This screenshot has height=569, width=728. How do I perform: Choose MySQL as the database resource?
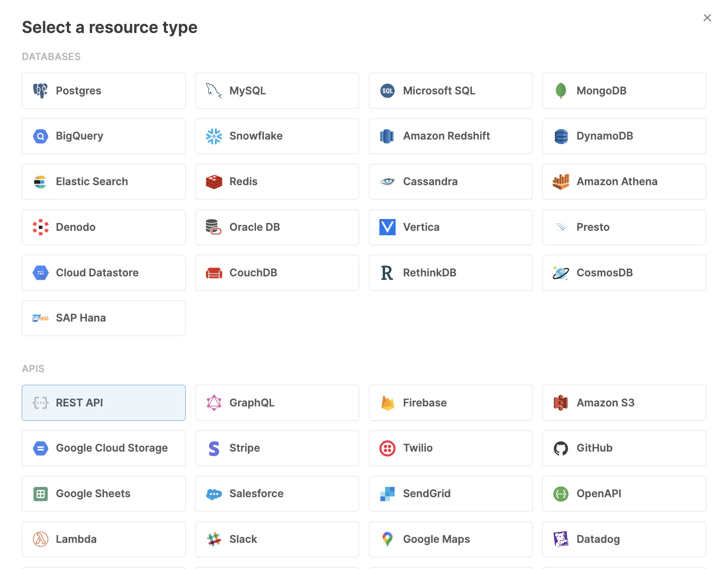(277, 91)
